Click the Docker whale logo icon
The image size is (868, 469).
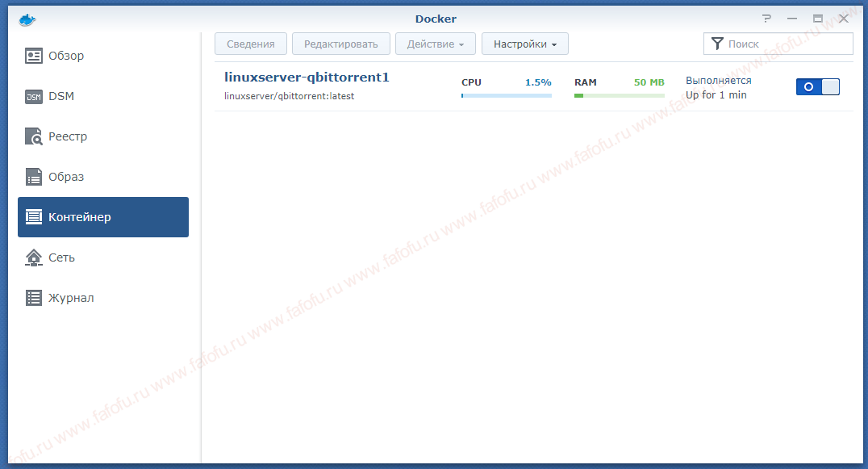27,20
